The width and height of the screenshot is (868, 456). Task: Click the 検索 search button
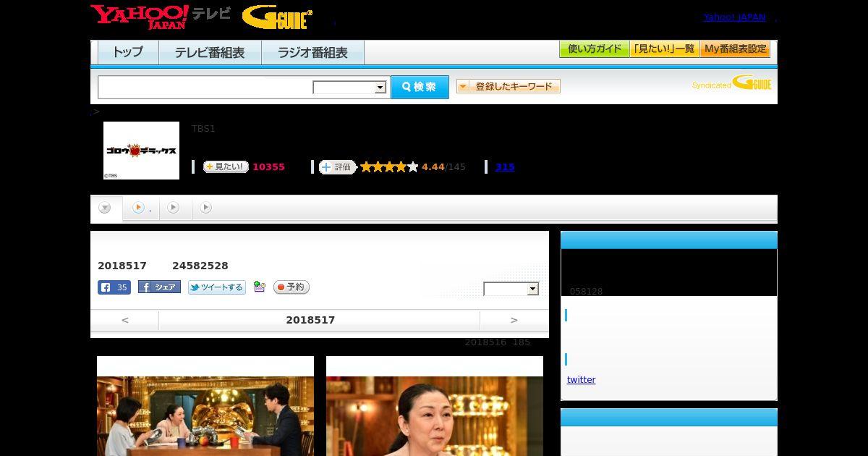point(420,87)
